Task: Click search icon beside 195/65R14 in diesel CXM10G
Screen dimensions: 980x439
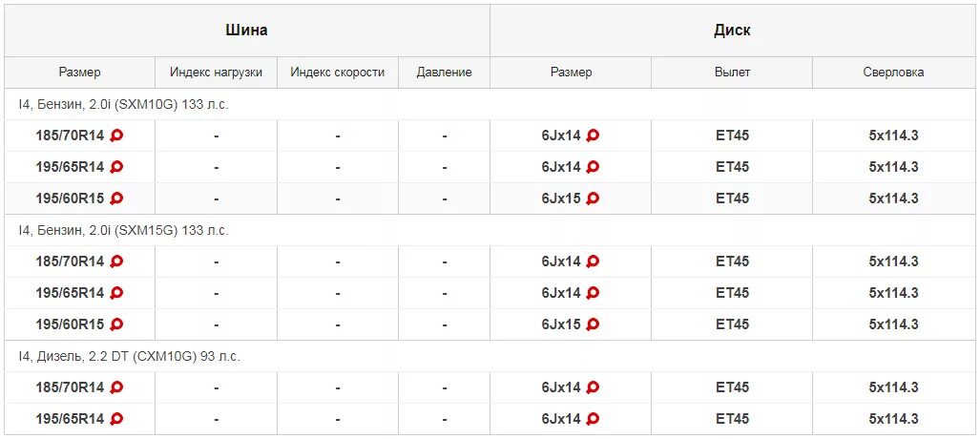Action: (116, 418)
